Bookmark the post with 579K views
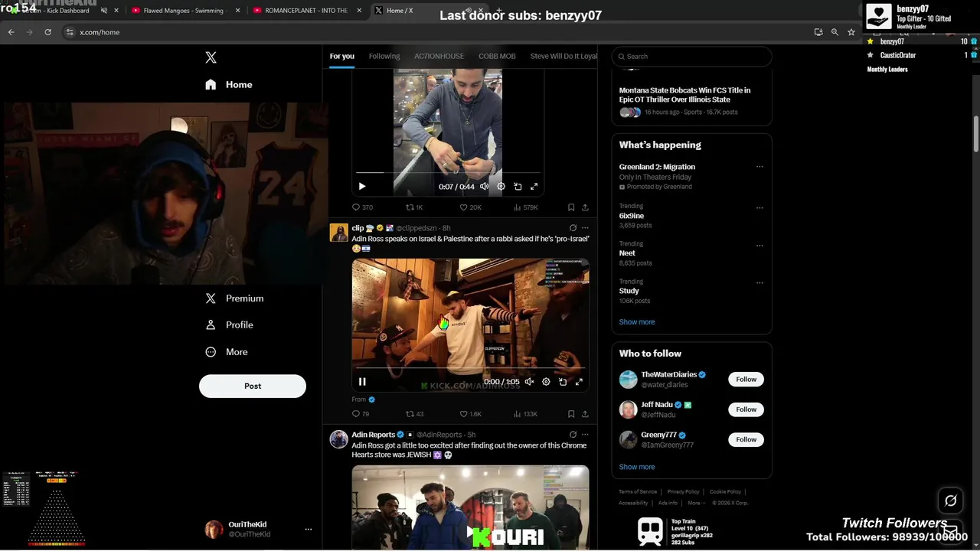Screen dimensions: 980x551 571,207
